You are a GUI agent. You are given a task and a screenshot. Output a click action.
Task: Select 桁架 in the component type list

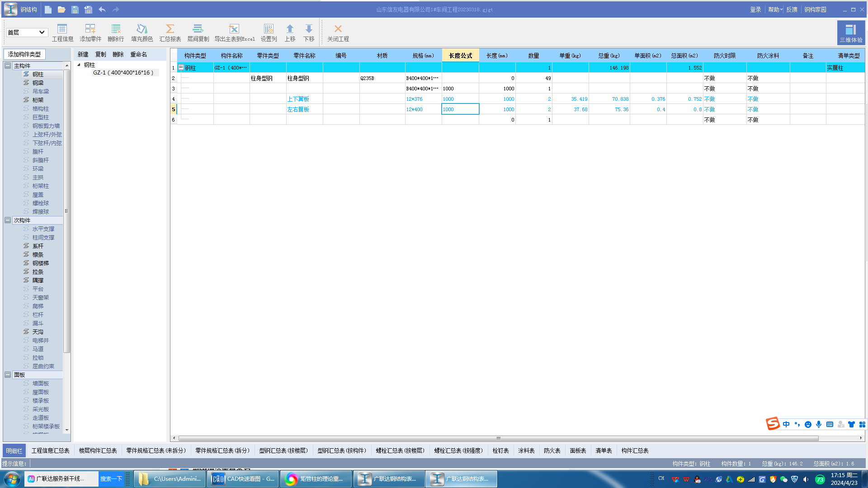click(x=38, y=100)
